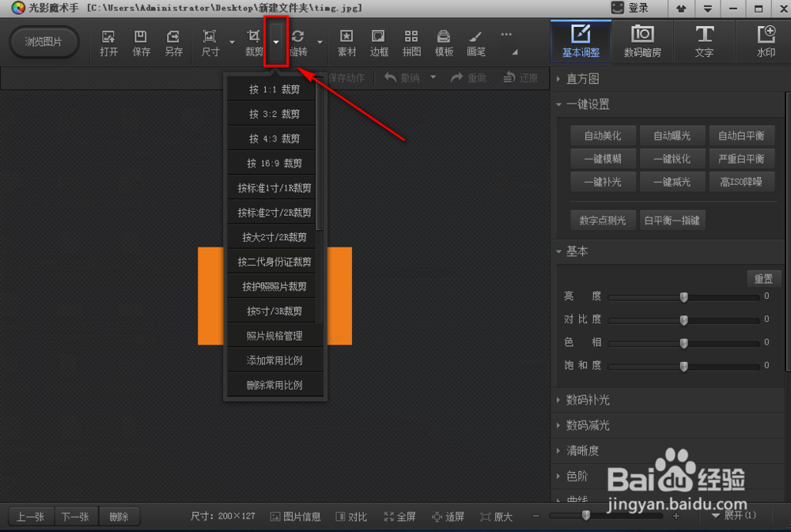This screenshot has width=791, height=532.
Task: Switch to the 水印 watermark tab
Action: point(765,41)
